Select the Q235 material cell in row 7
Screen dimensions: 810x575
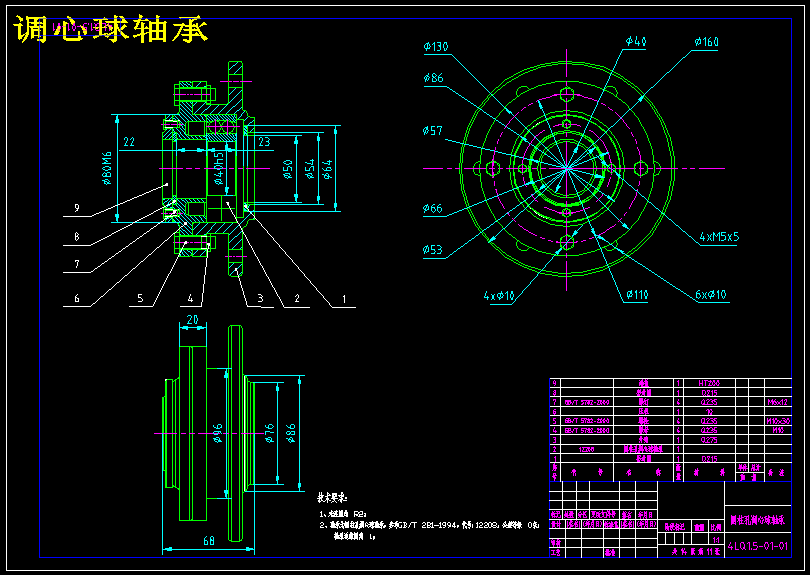point(709,402)
